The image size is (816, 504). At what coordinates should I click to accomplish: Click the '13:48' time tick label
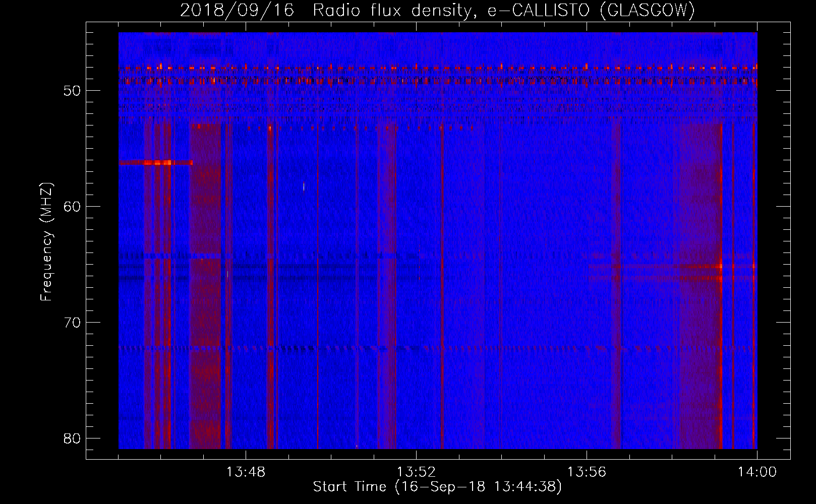tap(246, 472)
